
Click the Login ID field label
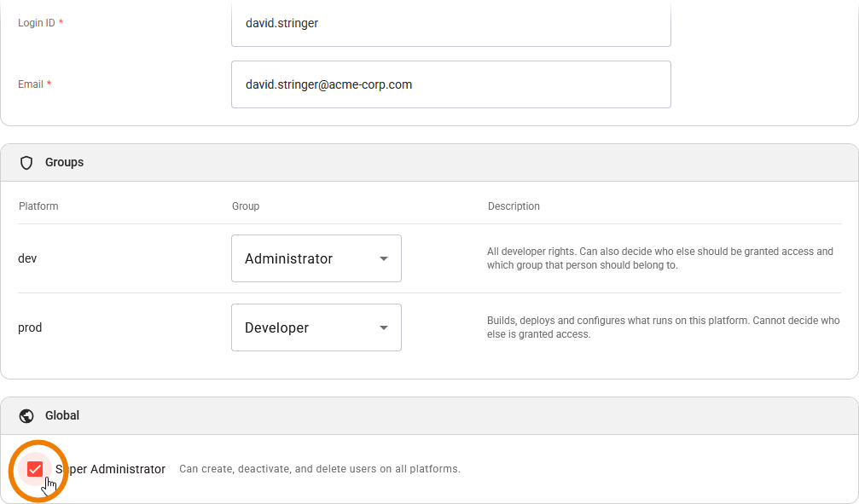(37, 23)
